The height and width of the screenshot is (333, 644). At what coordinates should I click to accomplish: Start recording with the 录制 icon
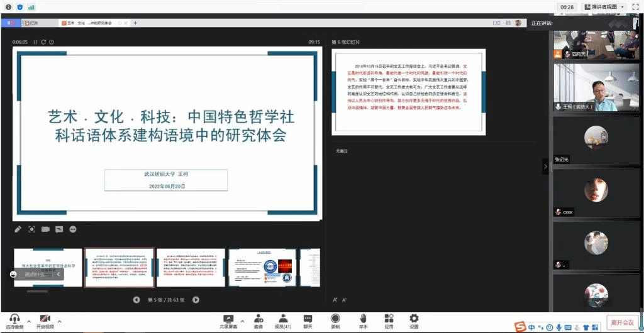tap(335, 319)
